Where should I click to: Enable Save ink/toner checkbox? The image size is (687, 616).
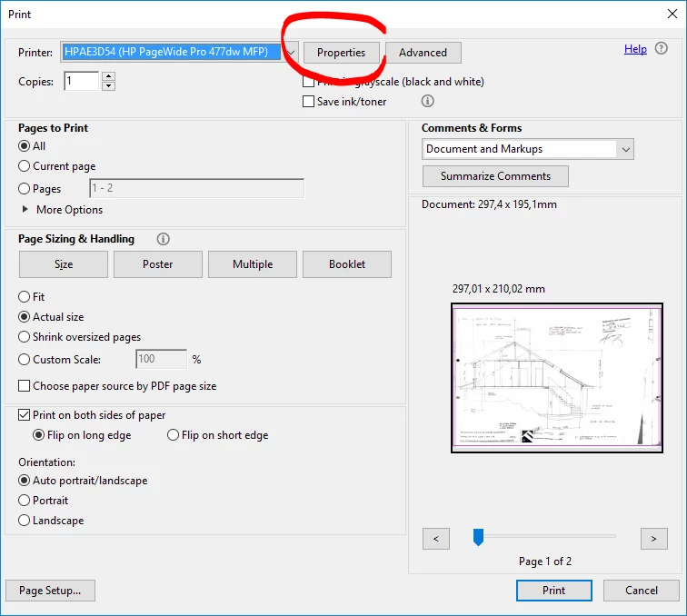pyautogui.click(x=308, y=101)
